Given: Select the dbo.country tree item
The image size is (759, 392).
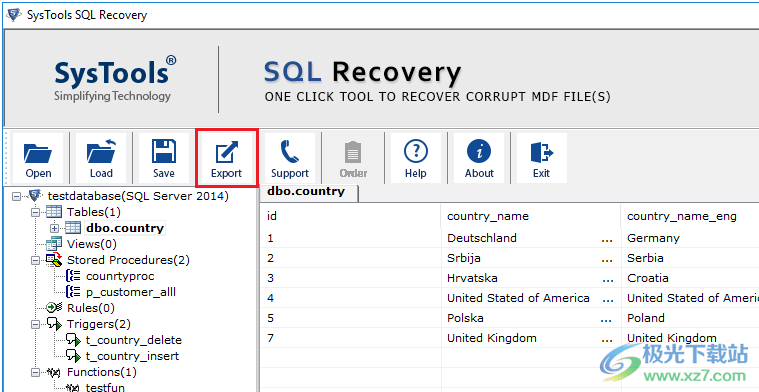Looking at the screenshot, I should point(125,228).
